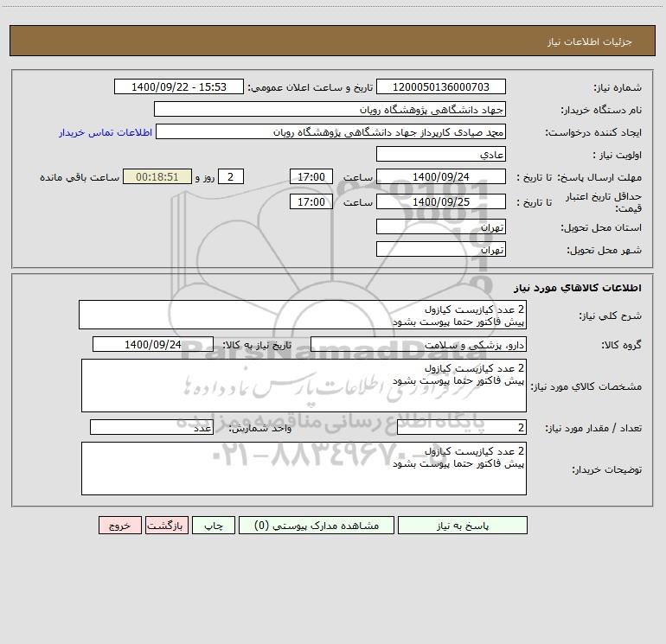Screen dimensions: 666x644
Task: Click the label 'اولویت نیاز :'
Action: [x=618, y=156]
